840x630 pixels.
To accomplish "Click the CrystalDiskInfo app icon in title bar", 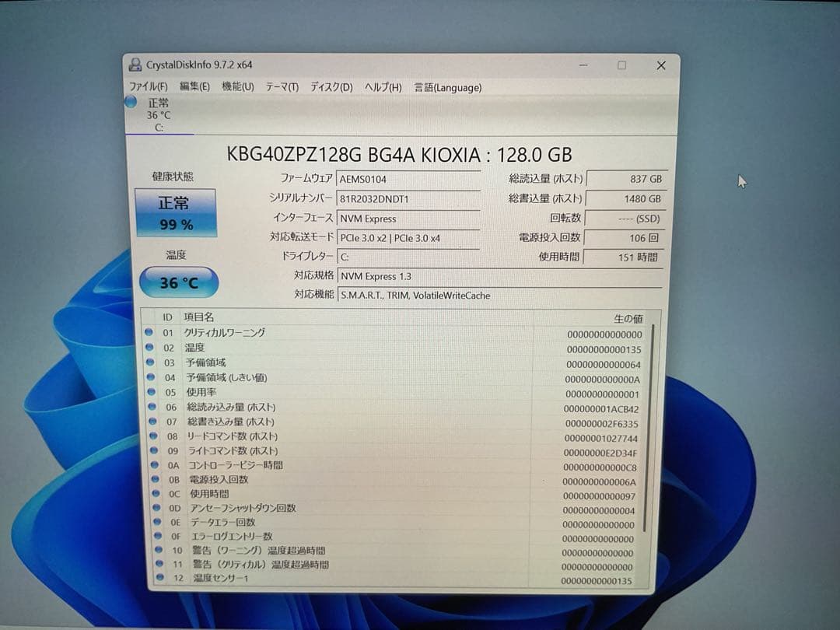I will pyautogui.click(x=135, y=65).
